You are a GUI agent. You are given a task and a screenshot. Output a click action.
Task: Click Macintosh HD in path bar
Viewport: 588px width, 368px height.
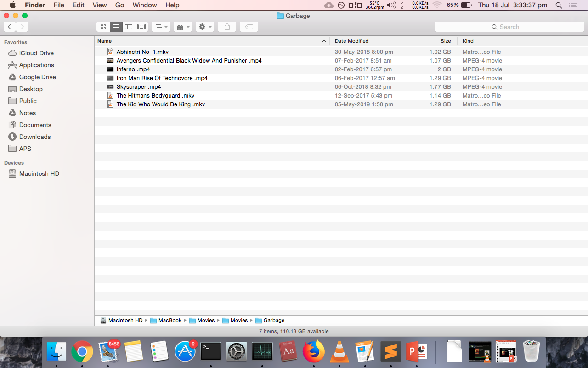pyautogui.click(x=121, y=320)
